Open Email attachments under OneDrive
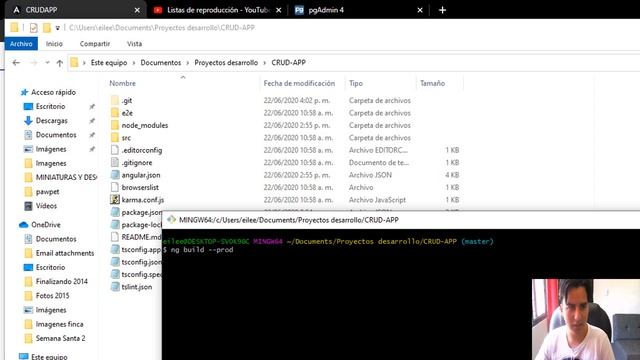 [64, 253]
